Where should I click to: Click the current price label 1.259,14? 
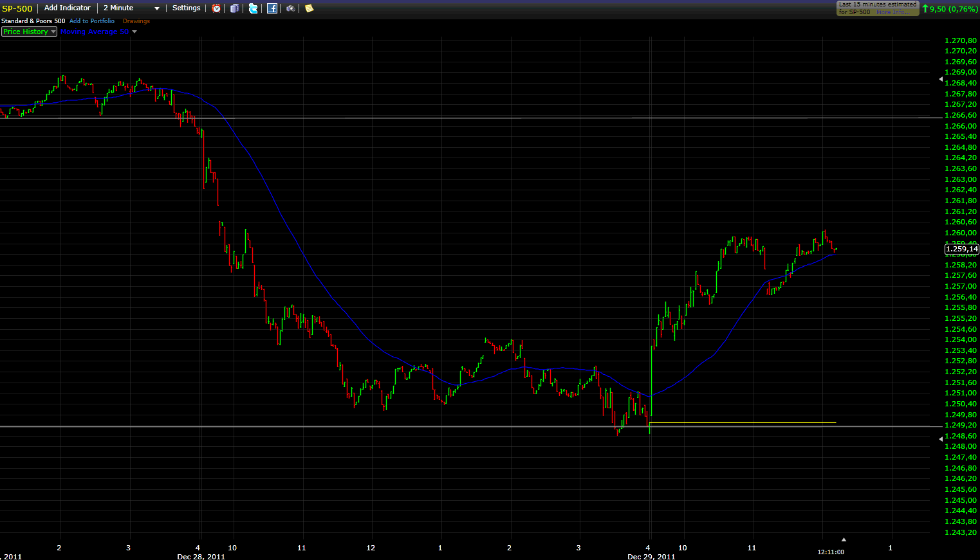(961, 249)
